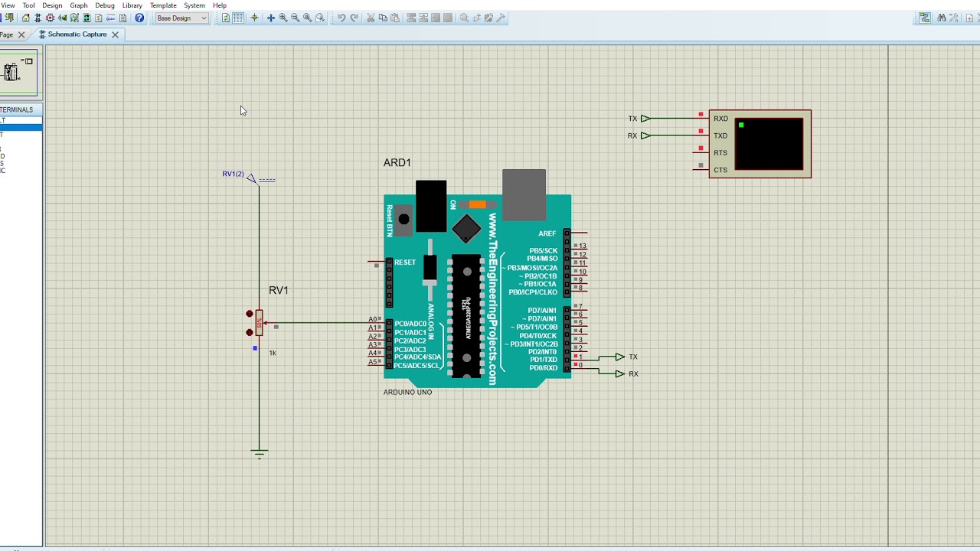980x551 pixels.
Task: Open the Design menu
Action: pyautogui.click(x=52, y=5)
